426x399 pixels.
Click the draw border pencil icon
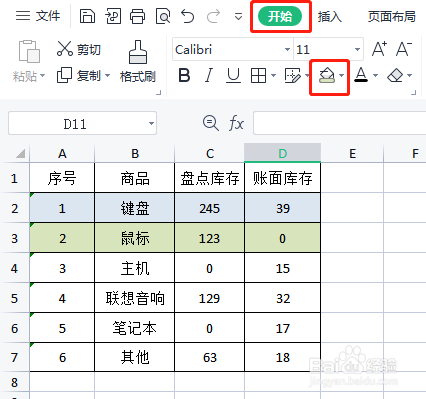click(293, 76)
